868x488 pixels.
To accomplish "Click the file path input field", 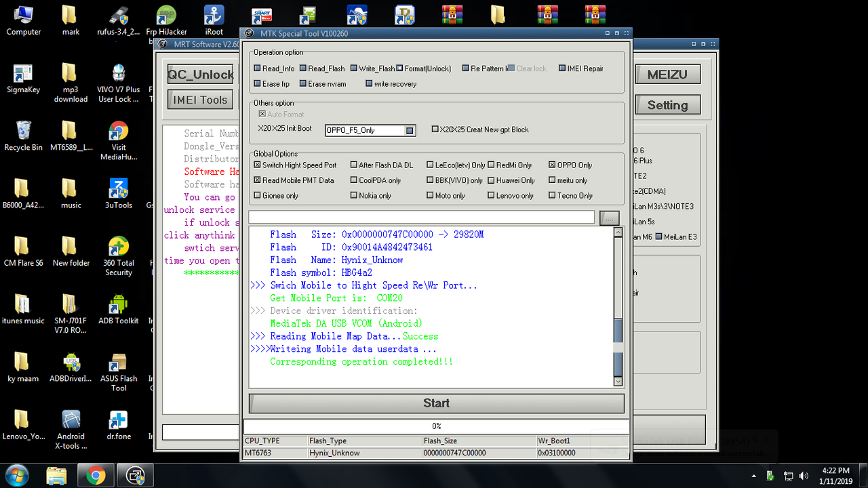I will tap(421, 218).
